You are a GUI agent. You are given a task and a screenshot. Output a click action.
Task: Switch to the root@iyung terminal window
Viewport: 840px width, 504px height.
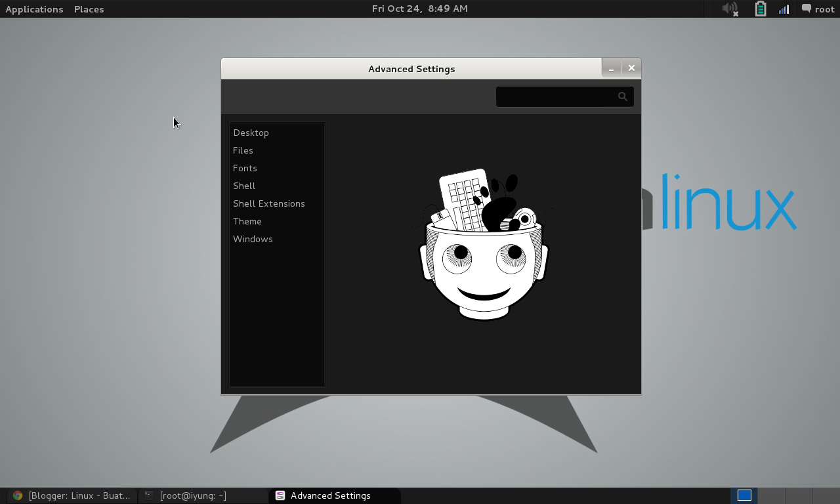pos(203,495)
